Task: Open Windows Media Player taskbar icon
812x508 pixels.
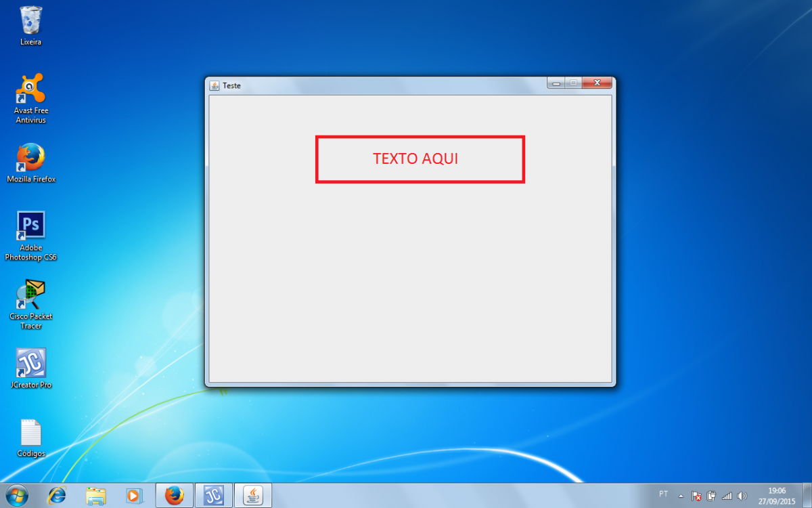Action: pyautogui.click(x=134, y=496)
